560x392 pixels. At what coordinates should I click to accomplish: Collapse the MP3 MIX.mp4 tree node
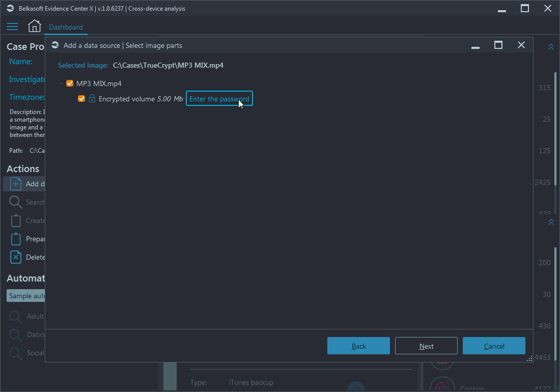tap(61, 83)
